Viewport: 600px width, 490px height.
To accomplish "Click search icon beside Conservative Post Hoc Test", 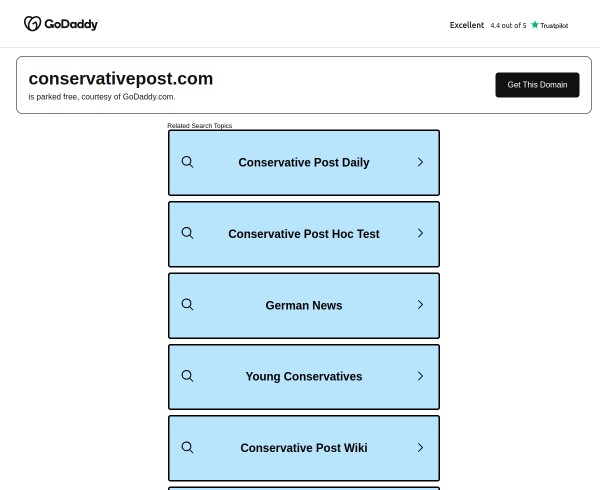I will click(187, 233).
